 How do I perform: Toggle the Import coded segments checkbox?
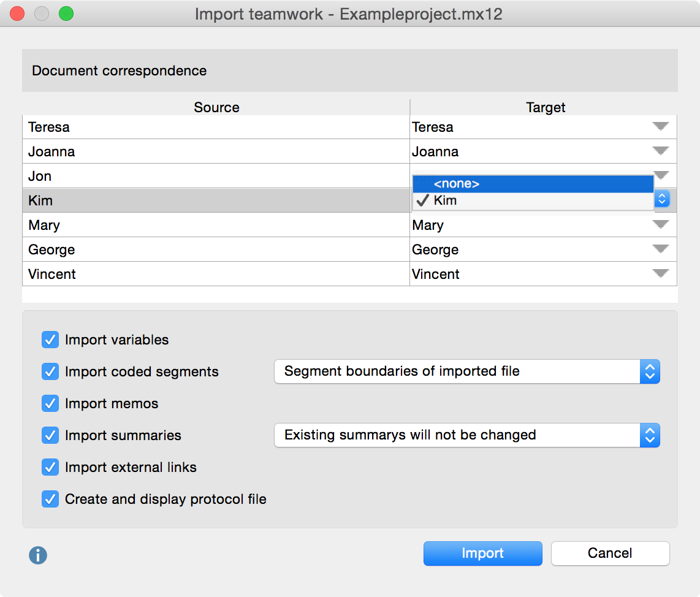50,371
